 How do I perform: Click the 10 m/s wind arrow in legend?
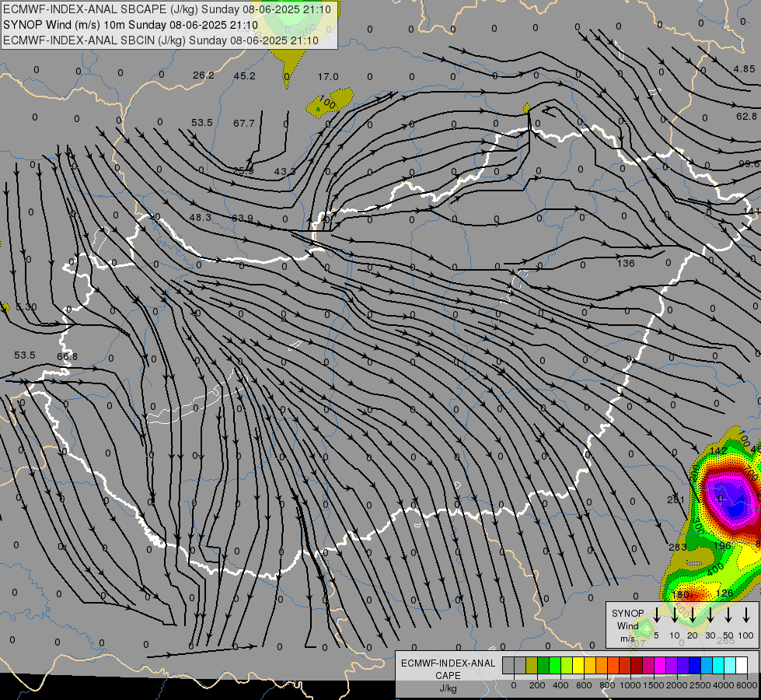675,615
